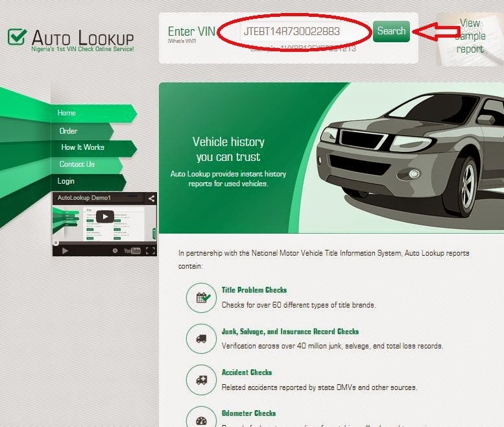Click the green Search button
The image size is (504, 427).
pos(391,31)
